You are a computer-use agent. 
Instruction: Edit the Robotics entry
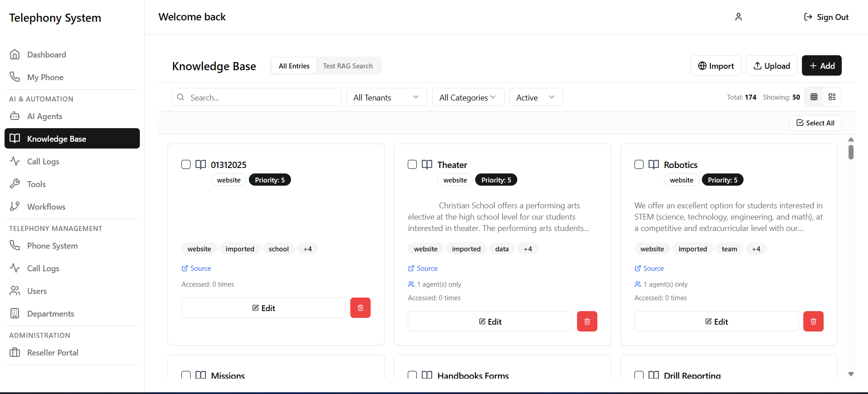click(x=716, y=322)
